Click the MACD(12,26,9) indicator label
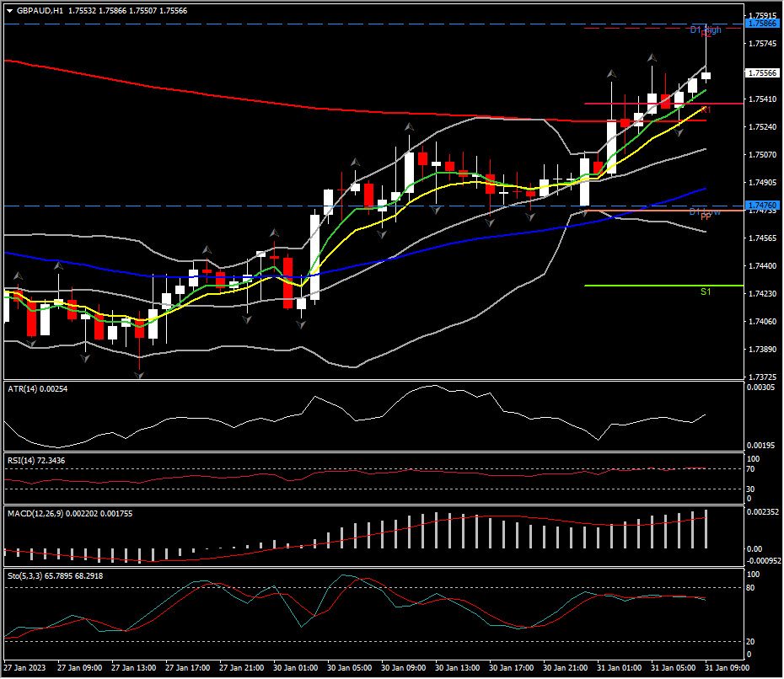The width and height of the screenshot is (784, 679). (x=38, y=513)
